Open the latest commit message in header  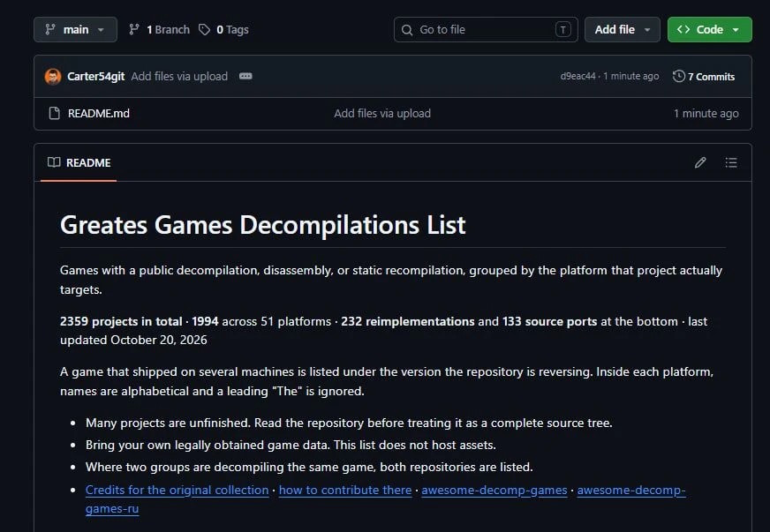[179, 77]
